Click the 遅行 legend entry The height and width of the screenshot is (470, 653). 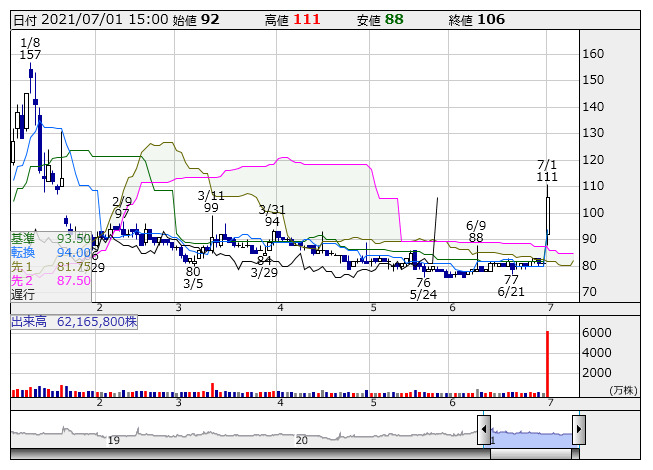23,294
